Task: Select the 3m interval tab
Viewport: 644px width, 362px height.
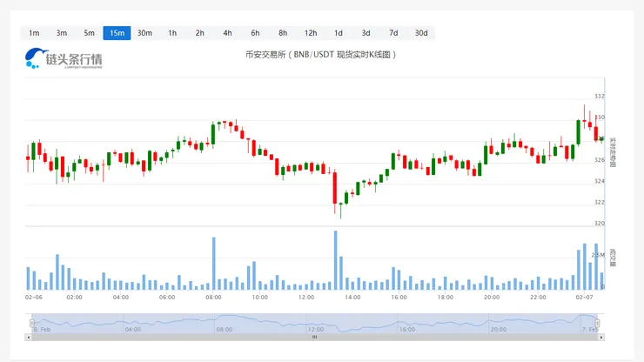Action: [x=62, y=33]
